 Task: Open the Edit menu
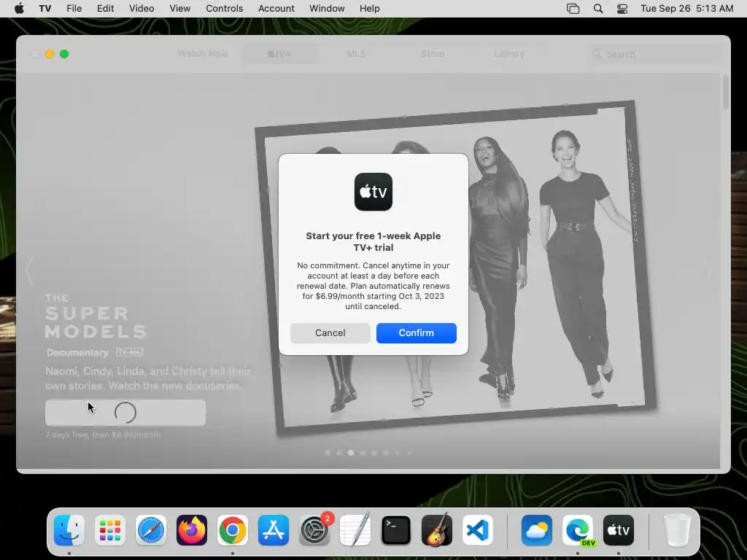pos(105,8)
